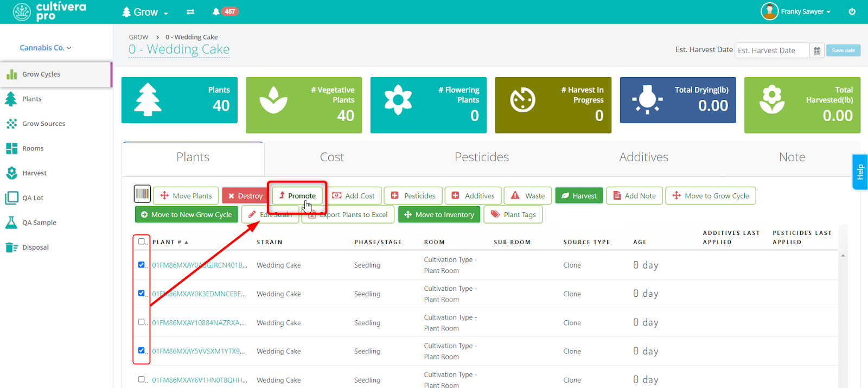Open plant link 01FM86MXAY5VVSXM1YTX9
Screen dimensions: 868x388
pyautogui.click(x=199, y=352)
